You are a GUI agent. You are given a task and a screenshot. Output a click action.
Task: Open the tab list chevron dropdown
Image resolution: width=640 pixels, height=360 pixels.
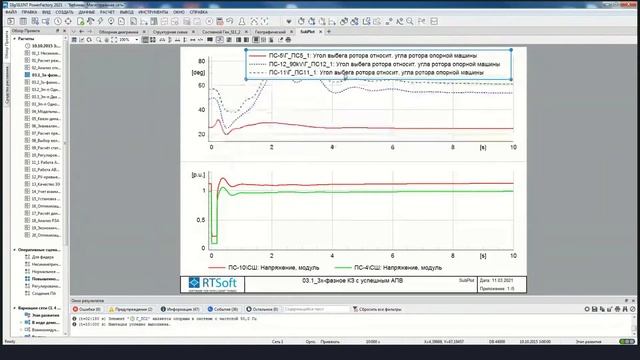pos(74,31)
